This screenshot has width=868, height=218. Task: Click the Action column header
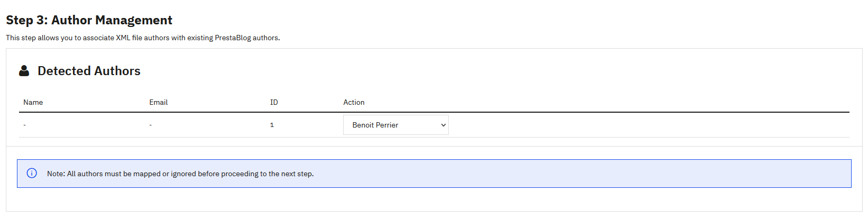click(354, 102)
